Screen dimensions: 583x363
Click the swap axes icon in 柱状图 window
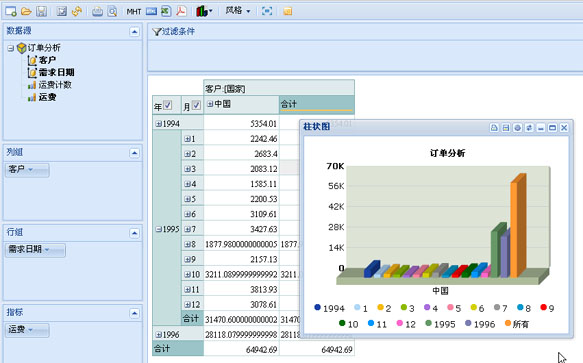click(x=529, y=128)
